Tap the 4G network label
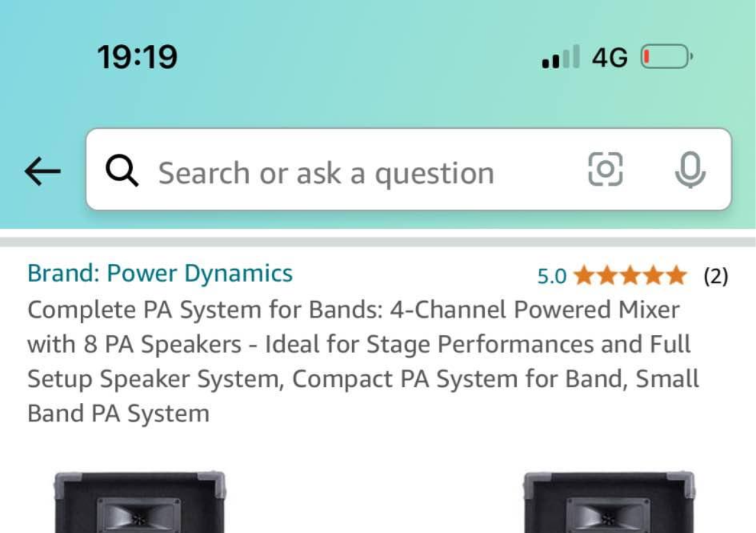Viewport: 756px width, 533px height. (610, 58)
